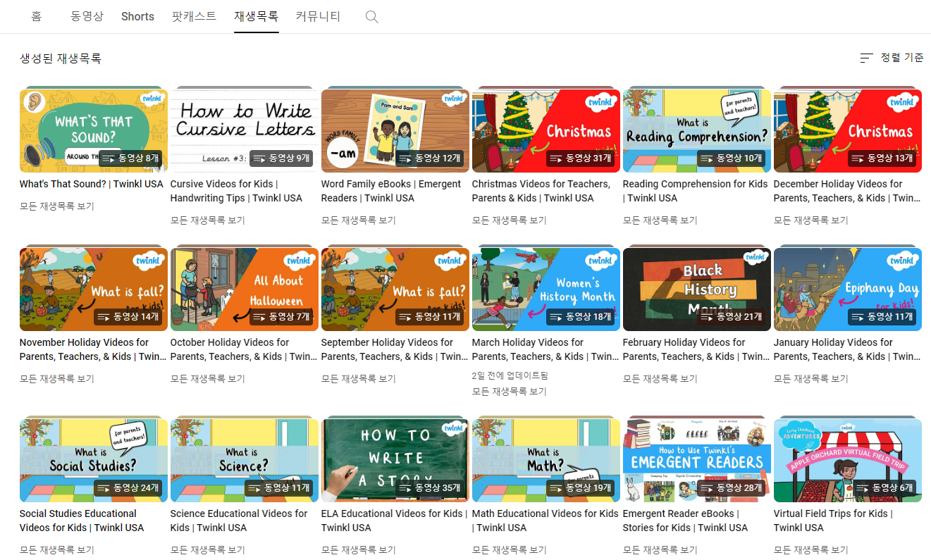Click the 동영상 6개 Virtual Field Trip badge
The width and height of the screenshot is (931, 560).
[885, 487]
